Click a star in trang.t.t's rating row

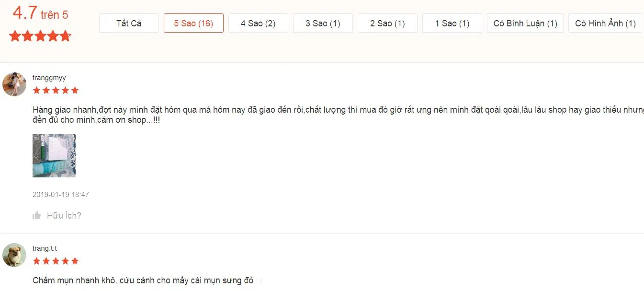[56, 260]
